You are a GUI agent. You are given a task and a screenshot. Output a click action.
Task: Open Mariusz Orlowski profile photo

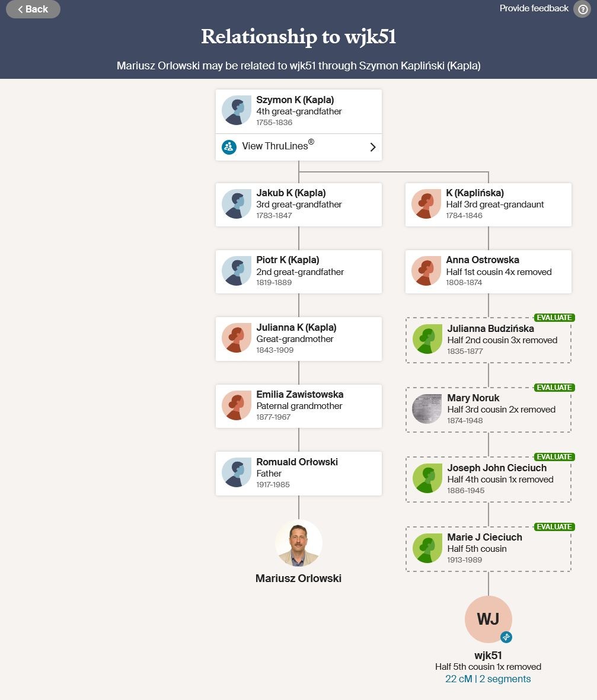click(299, 544)
